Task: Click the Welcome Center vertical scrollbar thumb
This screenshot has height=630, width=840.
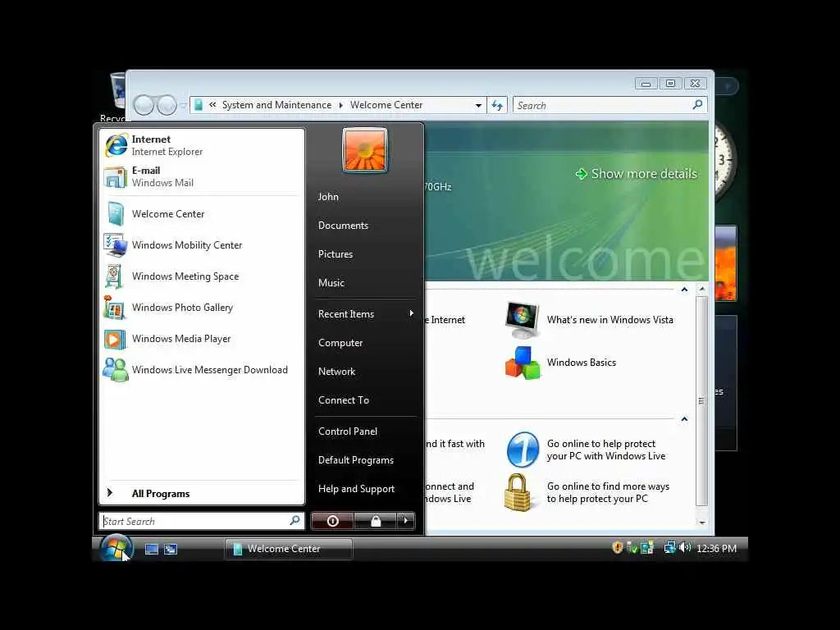Action: (702, 400)
